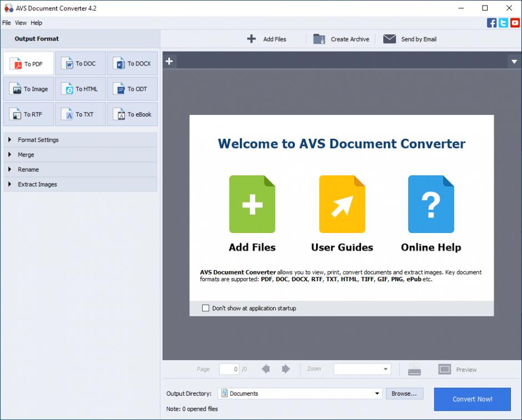Open the Twitter page icon
The width and height of the screenshot is (522, 420).
click(x=503, y=23)
